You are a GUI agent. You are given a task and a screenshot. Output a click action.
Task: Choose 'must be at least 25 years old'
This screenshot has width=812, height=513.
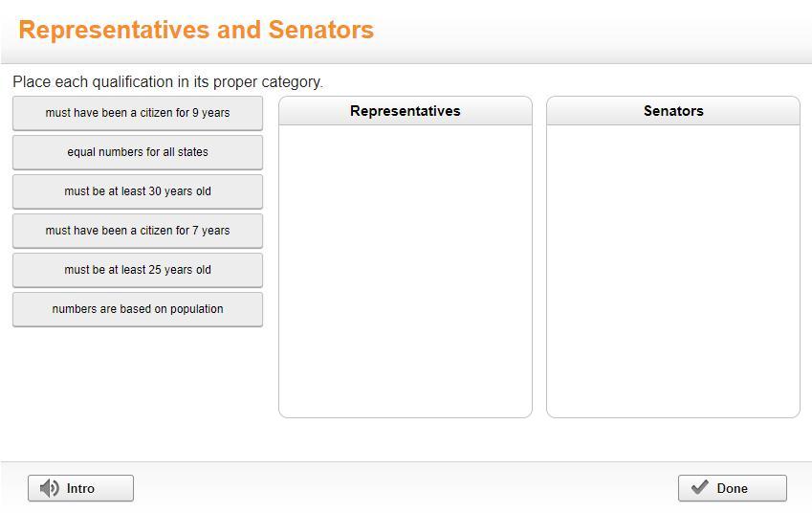coord(138,270)
